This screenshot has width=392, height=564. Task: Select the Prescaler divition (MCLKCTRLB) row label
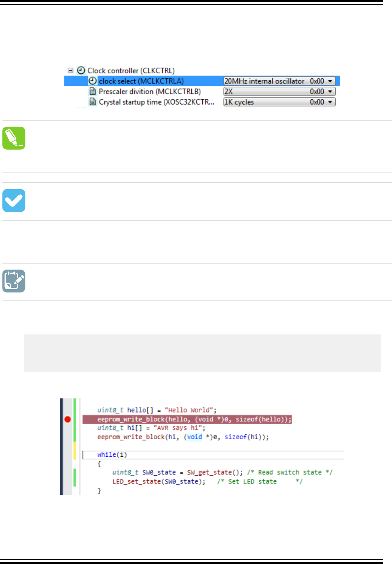click(150, 92)
